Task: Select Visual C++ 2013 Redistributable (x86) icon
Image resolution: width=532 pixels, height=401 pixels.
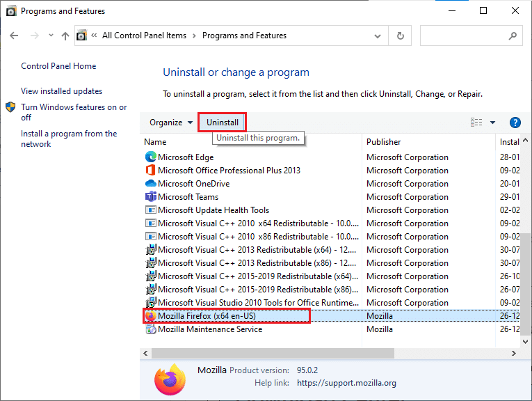Action: [x=151, y=262]
